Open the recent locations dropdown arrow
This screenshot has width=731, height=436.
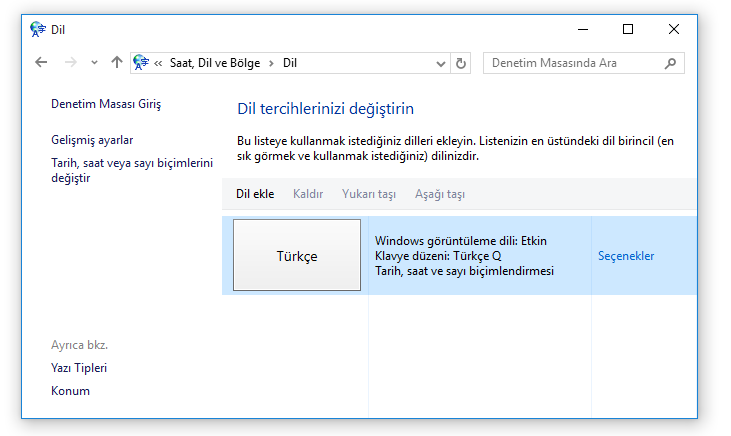tap(94, 63)
